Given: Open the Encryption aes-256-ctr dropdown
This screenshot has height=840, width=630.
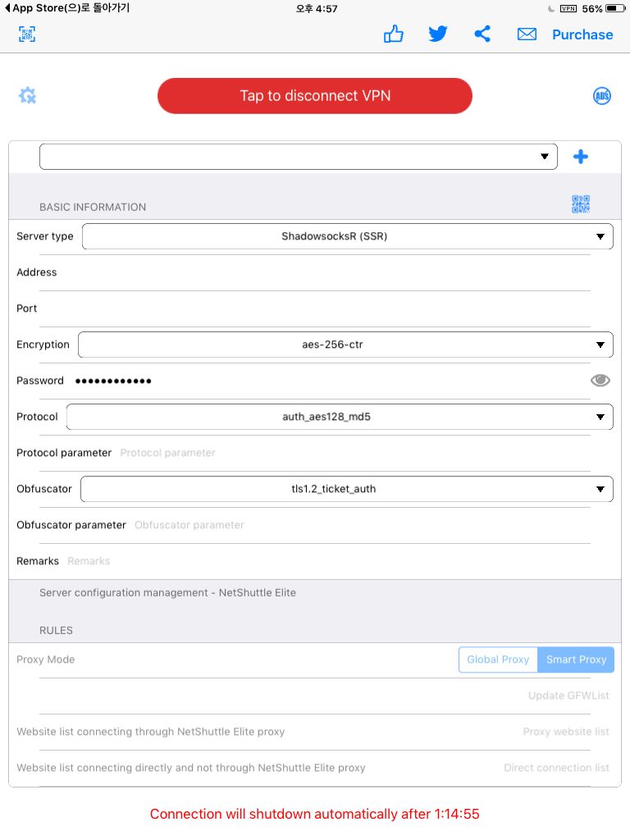Looking at the screenshot, I should pyautogui.click(x=345, y=345).
